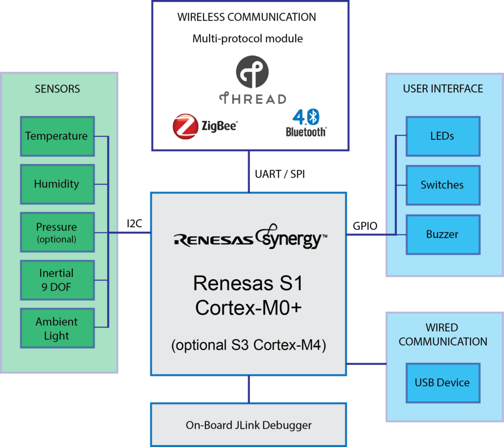This screenshot has height=447, width=504.
Task: Expand the USER INTERFACE panel
Action: coord(442,89)
